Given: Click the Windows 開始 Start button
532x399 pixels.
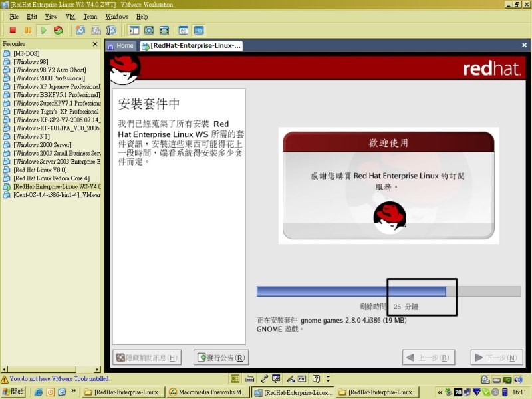Looking at the screenshot, I should [x=13, y=392].
